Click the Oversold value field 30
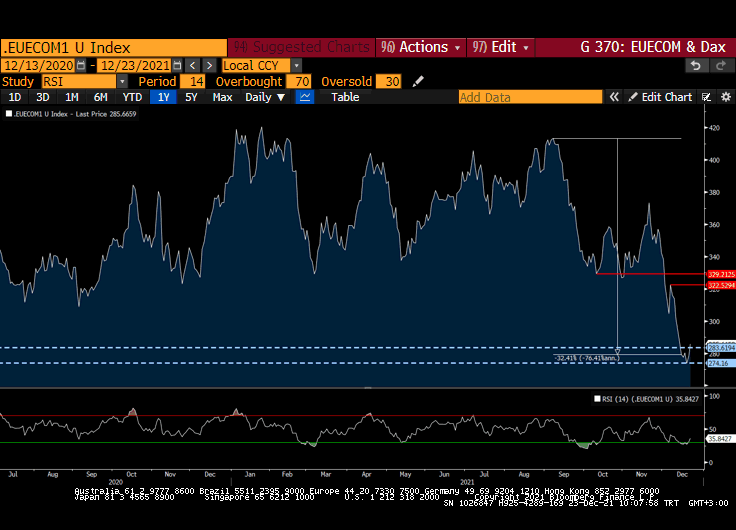Image resolution: width=736 pixels, height=530 pixels. click(x=388, y=81)
